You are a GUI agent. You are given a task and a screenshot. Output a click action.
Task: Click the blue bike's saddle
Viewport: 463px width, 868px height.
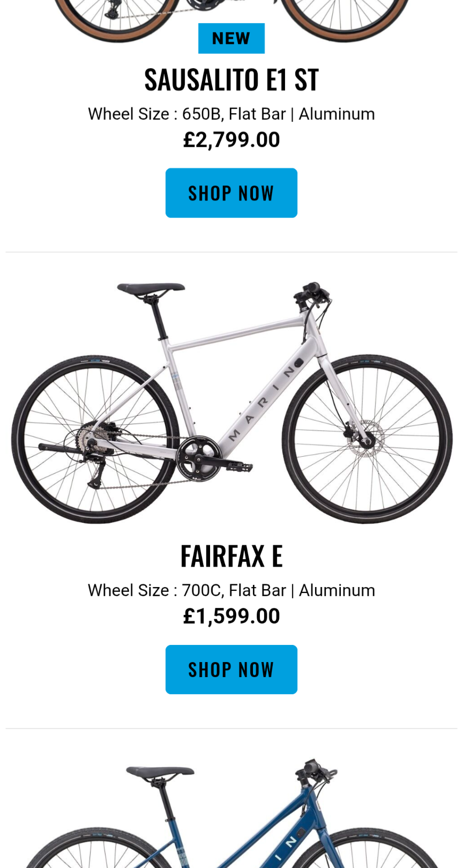[160, 772]
